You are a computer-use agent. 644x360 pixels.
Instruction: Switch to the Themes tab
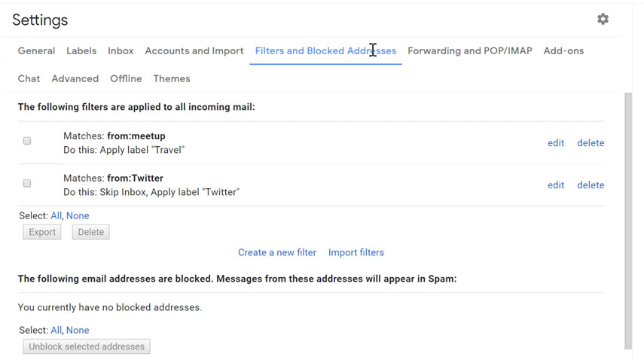[x=172, y=79]
